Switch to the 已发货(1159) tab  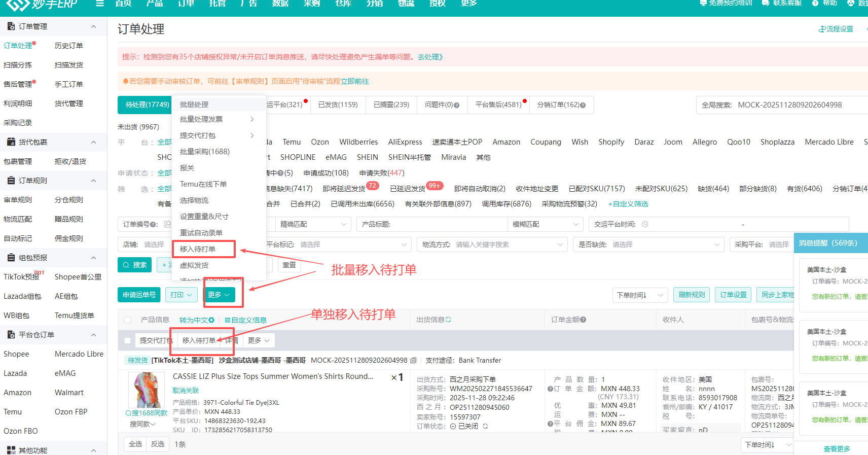tap(338, 104)
